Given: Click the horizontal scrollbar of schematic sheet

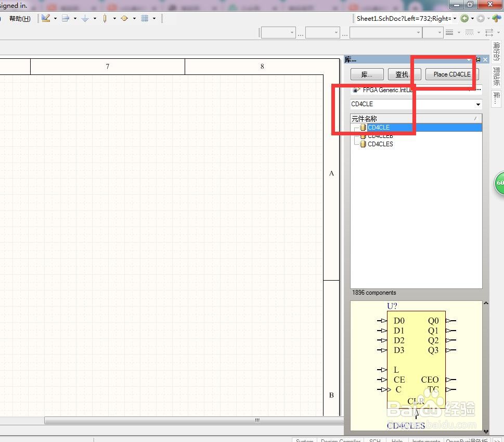Looking at the screenshot, I should point(194,420).
